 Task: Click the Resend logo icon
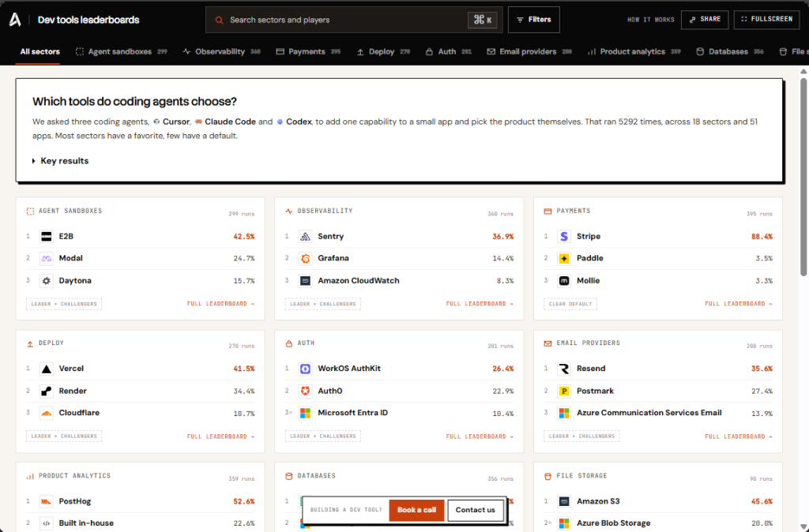pos(564,369)
